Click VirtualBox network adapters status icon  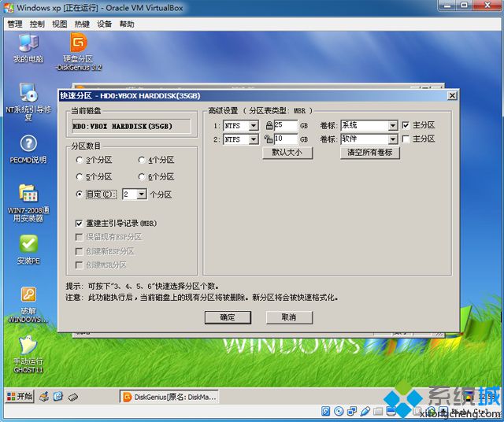(x=352, y=411)
